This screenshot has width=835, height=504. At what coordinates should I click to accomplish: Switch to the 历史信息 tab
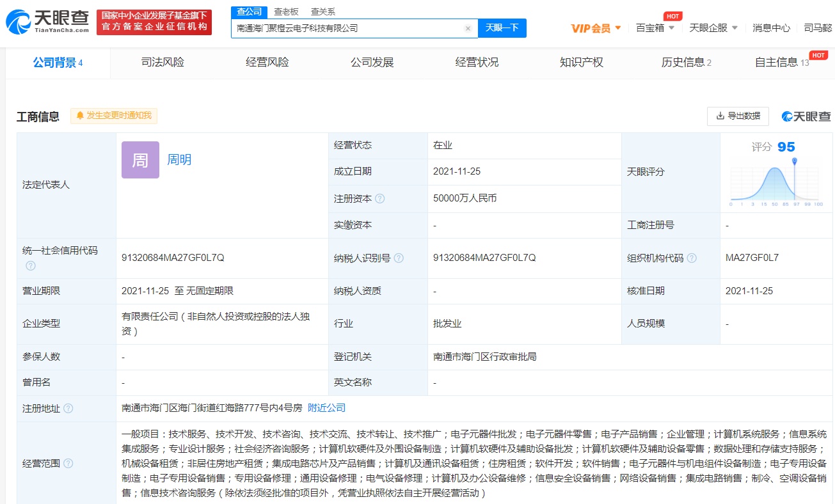point(687,63)
